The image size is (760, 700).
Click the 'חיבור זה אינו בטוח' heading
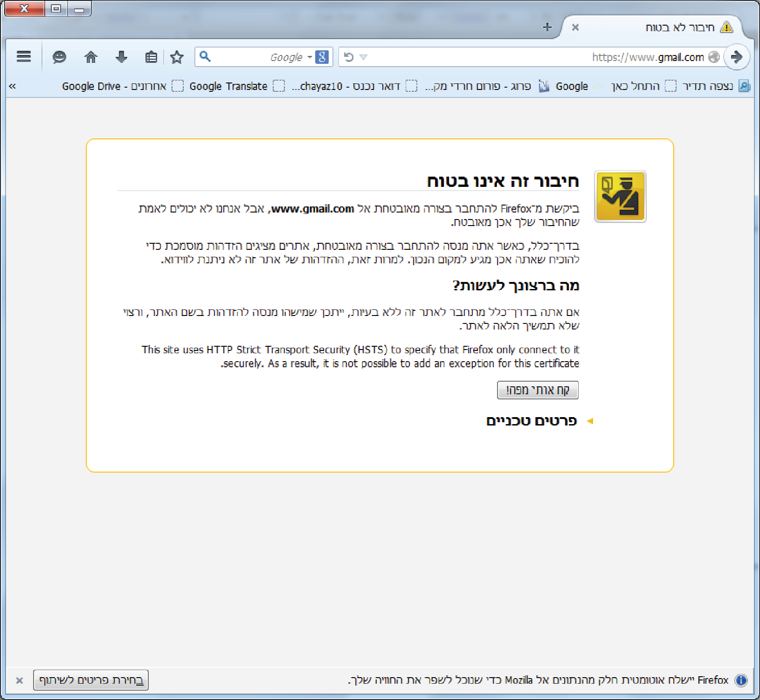point(503,181)
